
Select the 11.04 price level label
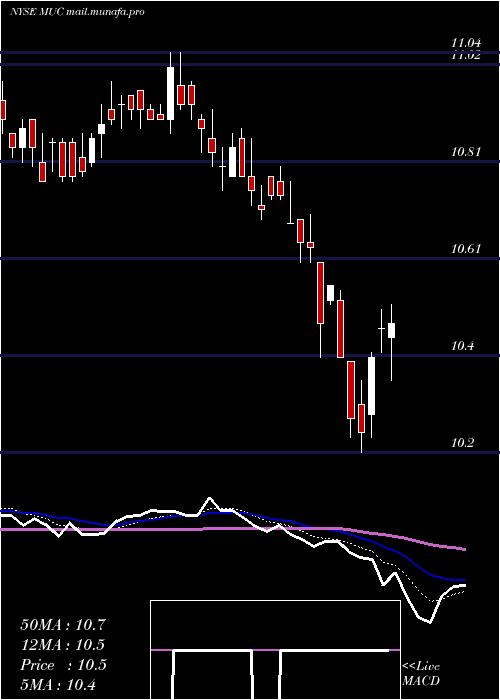pyautogui.click(x=466, y=43)
